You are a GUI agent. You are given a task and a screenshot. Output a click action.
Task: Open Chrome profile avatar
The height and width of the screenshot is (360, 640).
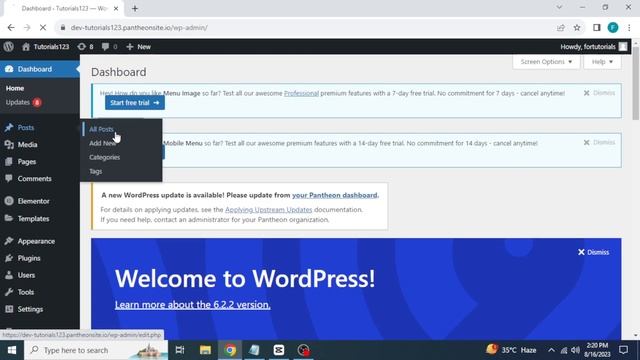point(613,28)
